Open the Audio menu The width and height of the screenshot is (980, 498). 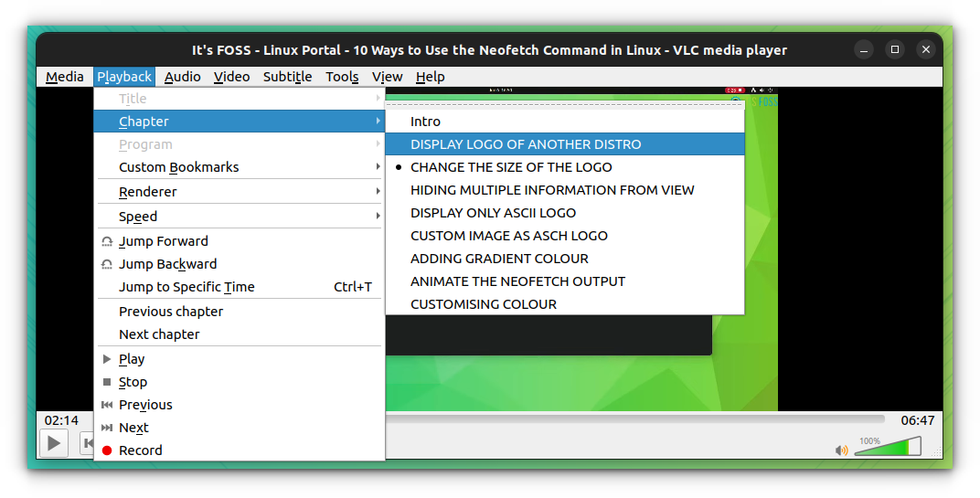tap(182, 77)
